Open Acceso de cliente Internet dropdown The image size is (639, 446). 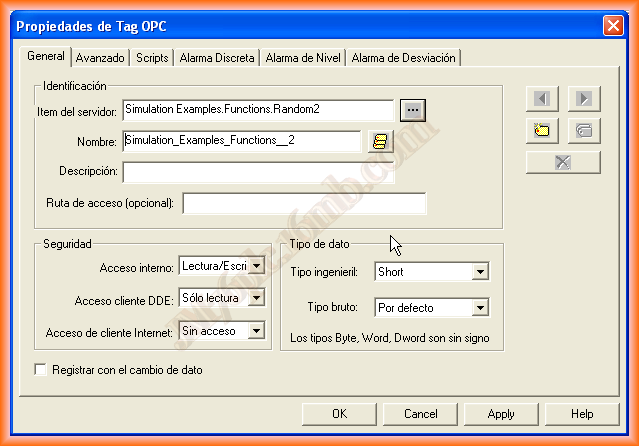pyautogui.click(x=256, y=330)
